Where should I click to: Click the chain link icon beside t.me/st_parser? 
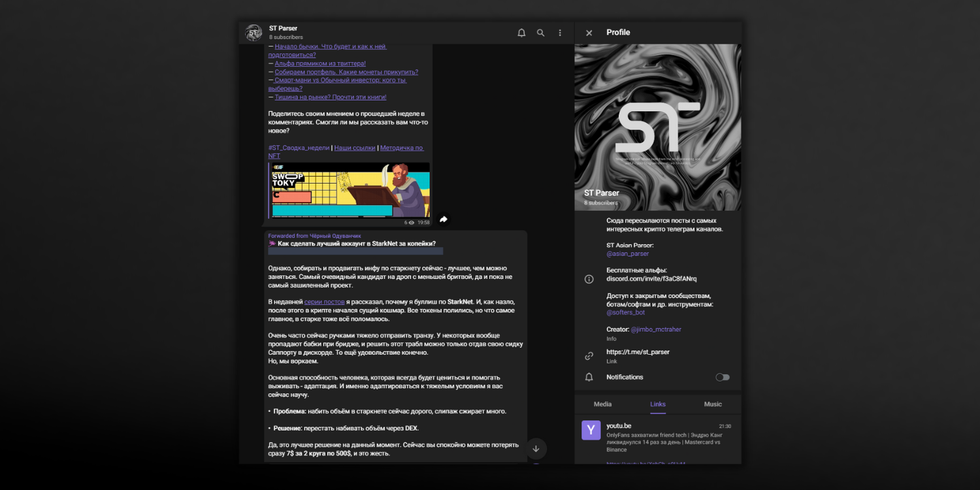click(x=589, y=356)
